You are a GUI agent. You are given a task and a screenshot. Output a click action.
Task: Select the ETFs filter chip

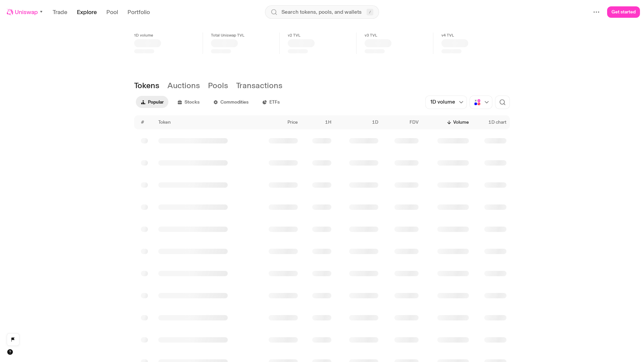(x=271, y=102)
